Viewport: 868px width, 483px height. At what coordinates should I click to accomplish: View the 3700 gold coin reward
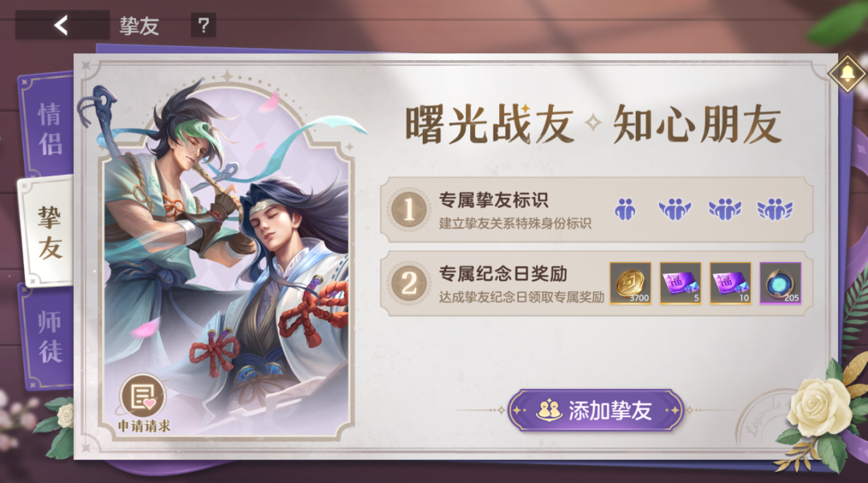point(631,283)
